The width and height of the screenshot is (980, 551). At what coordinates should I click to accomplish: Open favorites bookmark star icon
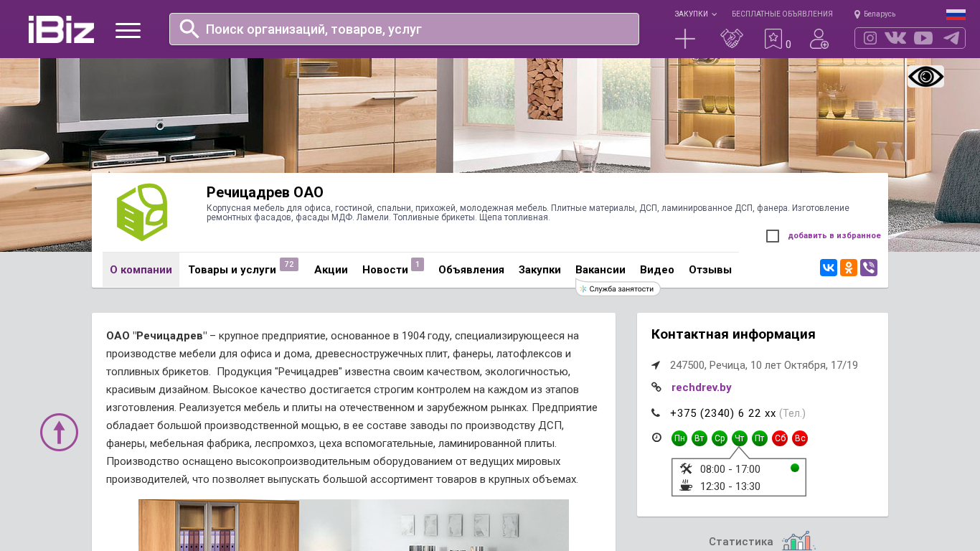coord(773,39)
